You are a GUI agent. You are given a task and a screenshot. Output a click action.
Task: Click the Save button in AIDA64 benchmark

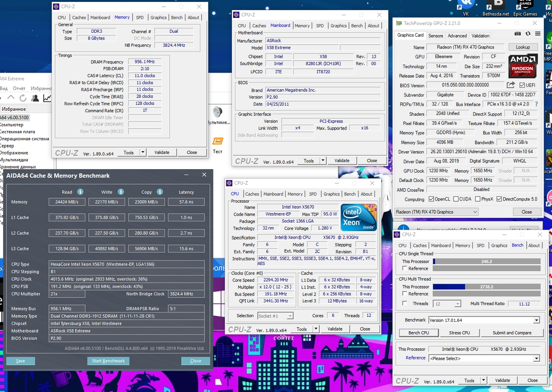(x=20, y=361)
